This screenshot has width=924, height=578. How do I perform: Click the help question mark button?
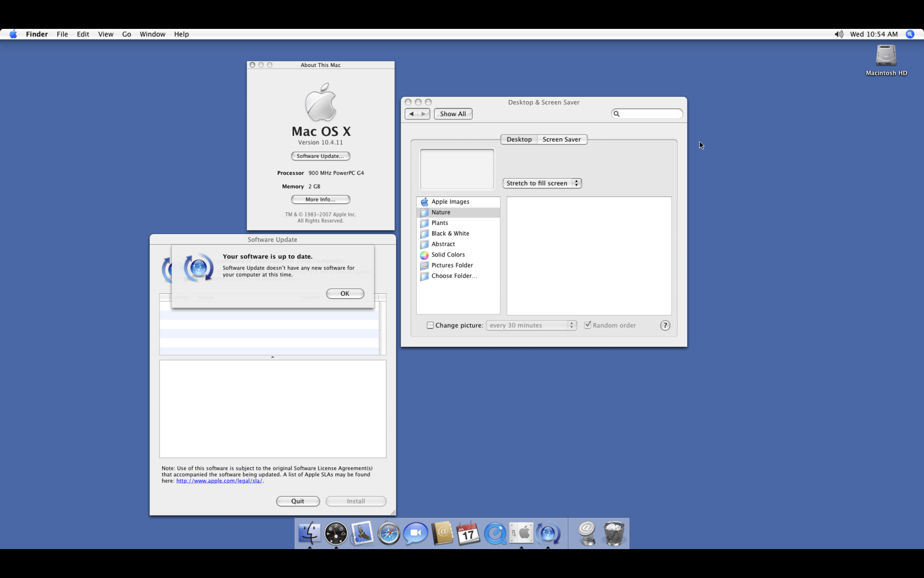665,325
